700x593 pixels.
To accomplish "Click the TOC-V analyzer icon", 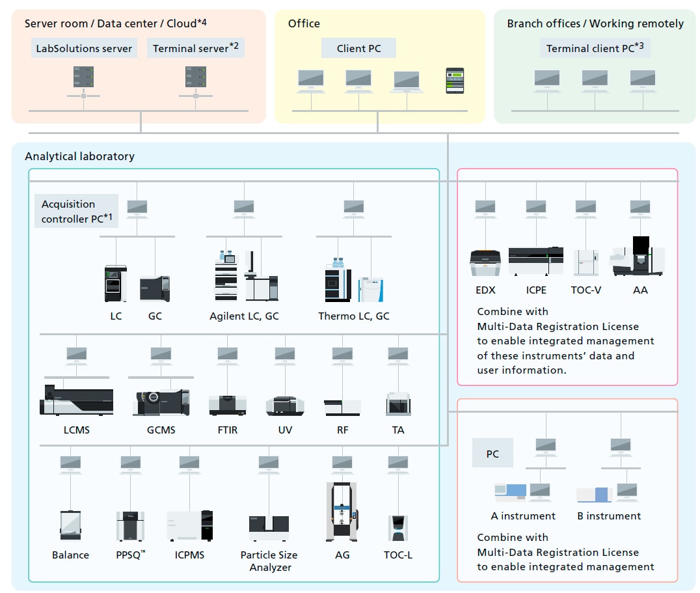I will click(x=586, y=262).
